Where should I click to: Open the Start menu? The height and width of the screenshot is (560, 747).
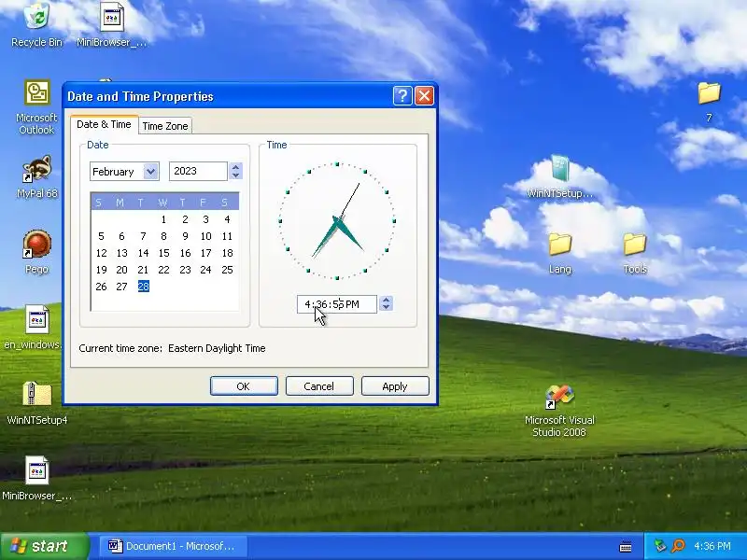point(45,546)
